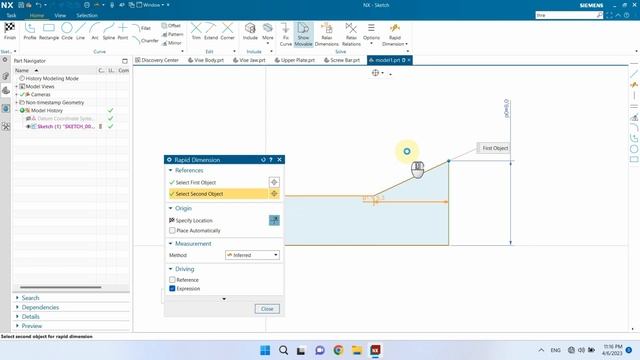
Task: Select the Line tool
Action: [x=80, y=31]
